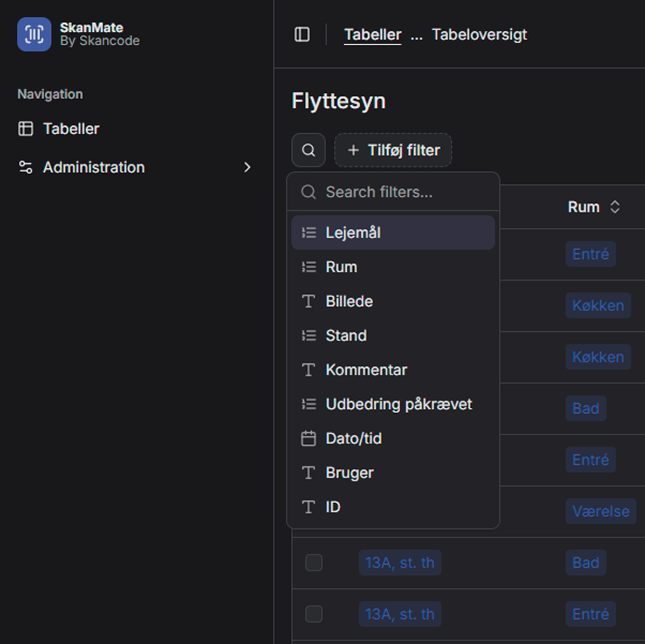Open the 13A, st. th link
This screenshot has width=645, height=644.
400,562
